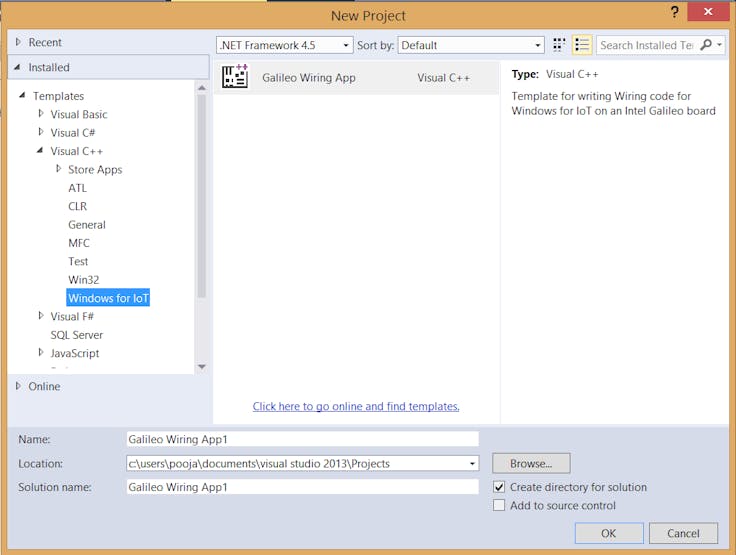Image resolution: width=736 pixels, height=555 pixels.
Task: Click the Browse... button
Action: [531, 463]
